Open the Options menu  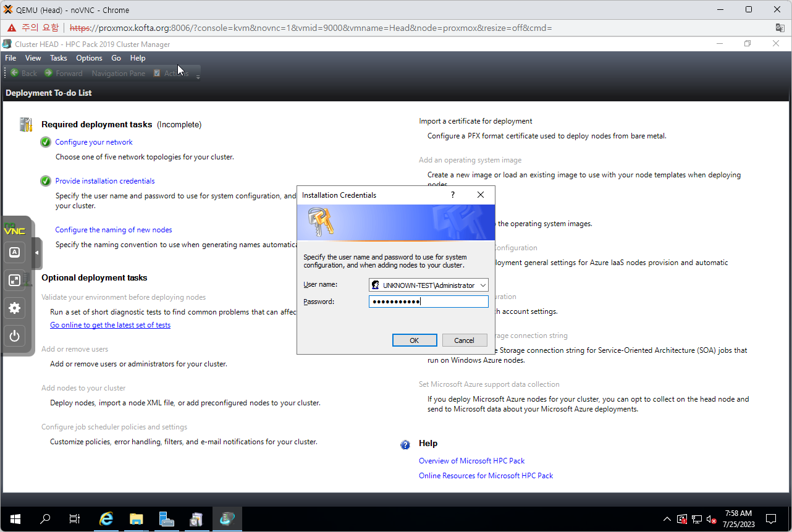(x=89, y=58)
